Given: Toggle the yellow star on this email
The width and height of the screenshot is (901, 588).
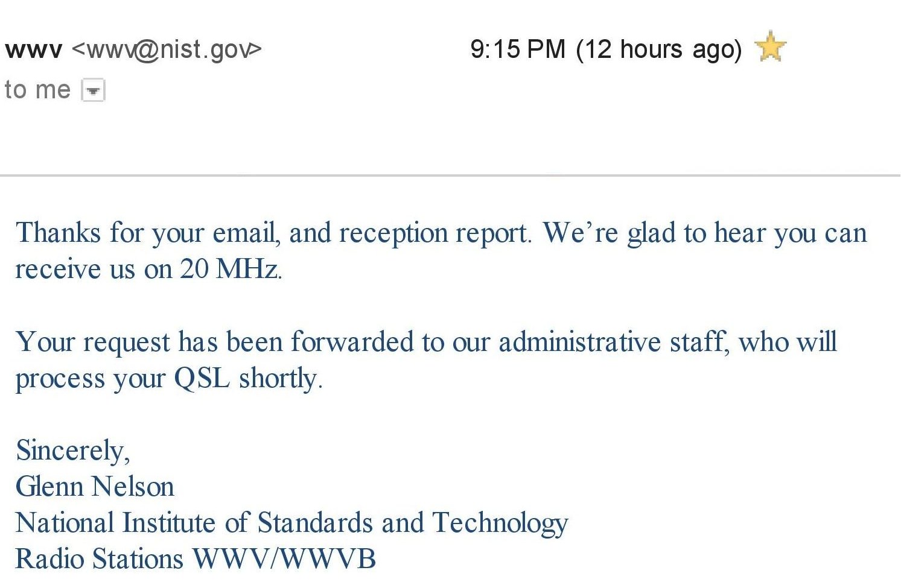Looking at the screenshot, I should click(771, 47).
